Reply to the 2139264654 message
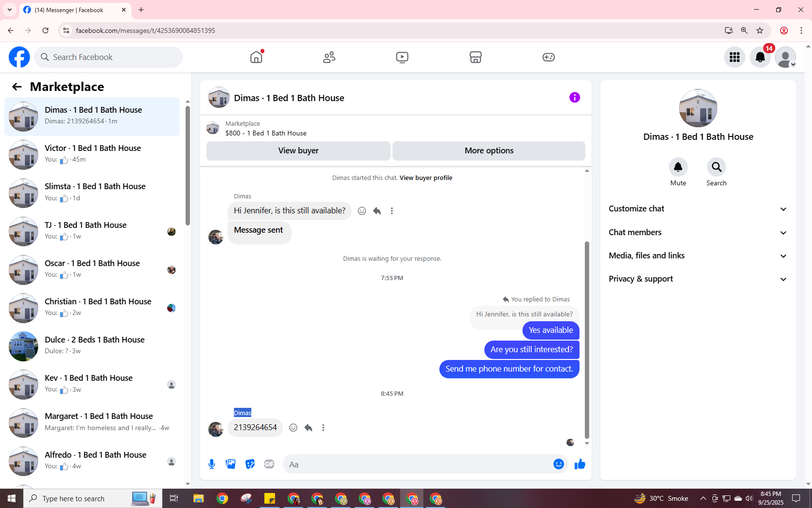 [308, 428]
